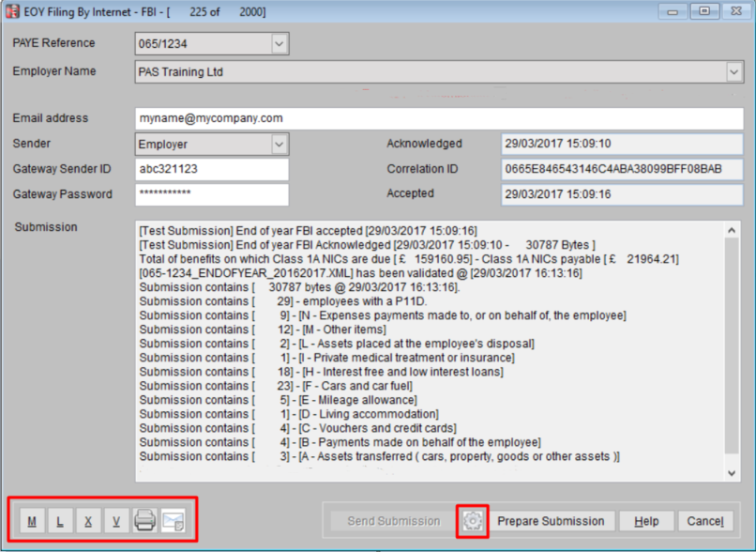Viewport: 756px width, 552px height.
Task: Click the 'L - Assets placed' line
Action: coord(337,344)
